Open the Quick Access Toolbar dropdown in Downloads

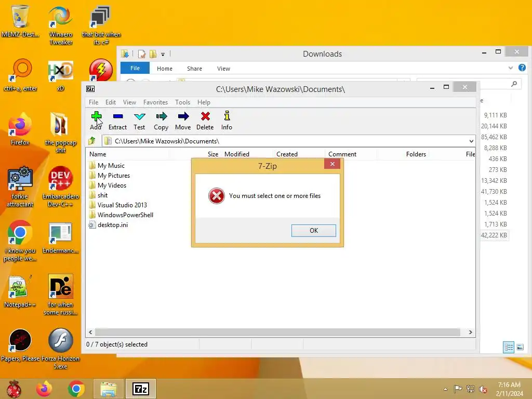coord(163,54)
